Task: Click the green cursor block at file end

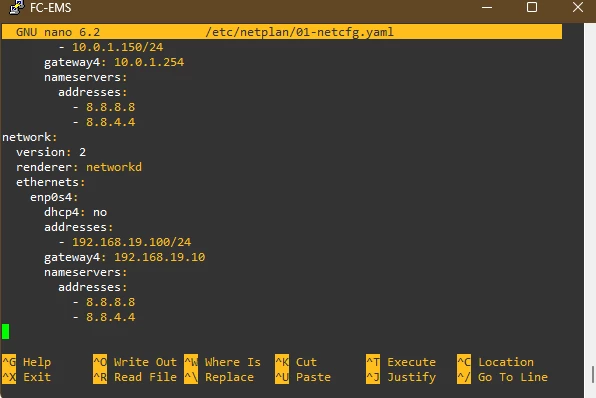Action: tap(6, 331)
